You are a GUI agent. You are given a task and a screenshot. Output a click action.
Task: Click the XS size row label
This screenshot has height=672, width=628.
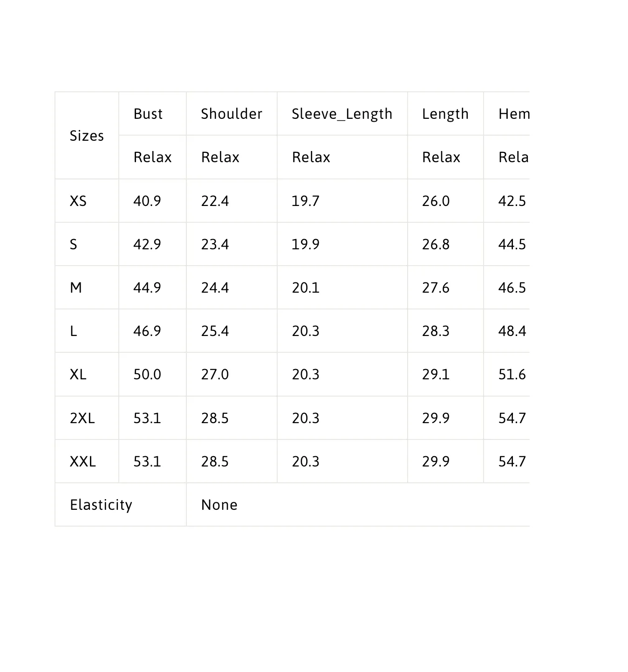coord(78,201)
